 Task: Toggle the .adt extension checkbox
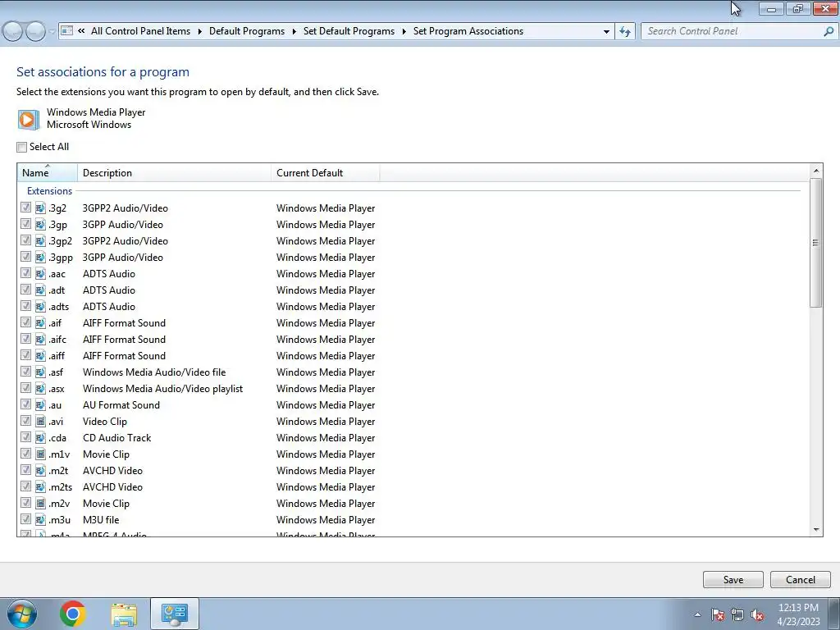(x=25, y=290)
